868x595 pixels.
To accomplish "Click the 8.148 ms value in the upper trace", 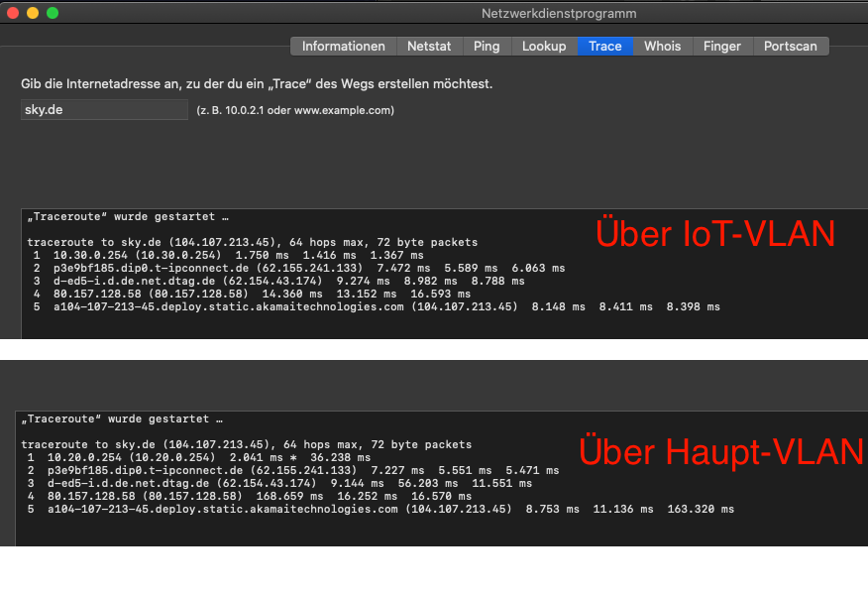I will click(x=558, y=306).
